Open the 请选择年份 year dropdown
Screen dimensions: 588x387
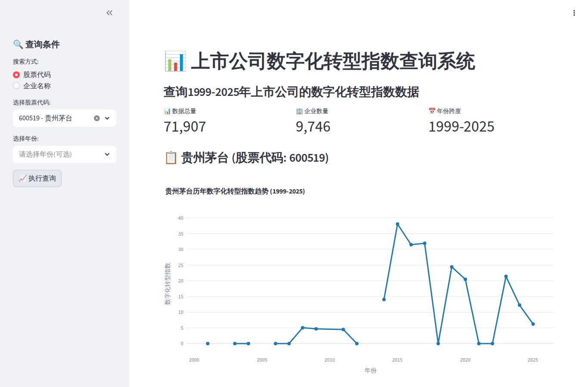[x=65, y=154]
